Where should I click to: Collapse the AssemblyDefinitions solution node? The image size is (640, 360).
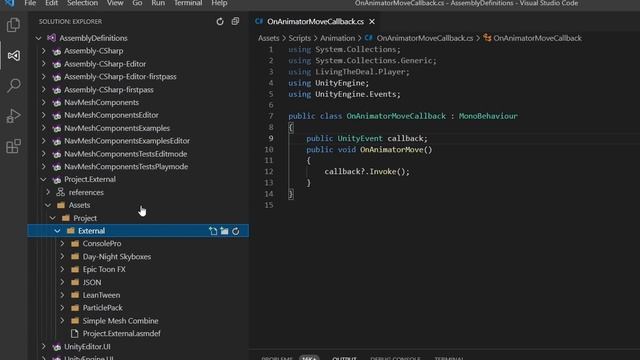38,38
